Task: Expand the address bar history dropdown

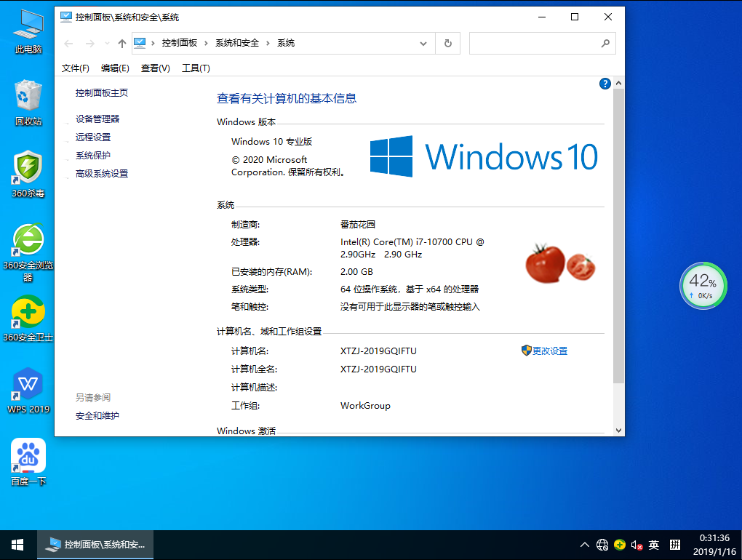Action: tap(424, 43)
